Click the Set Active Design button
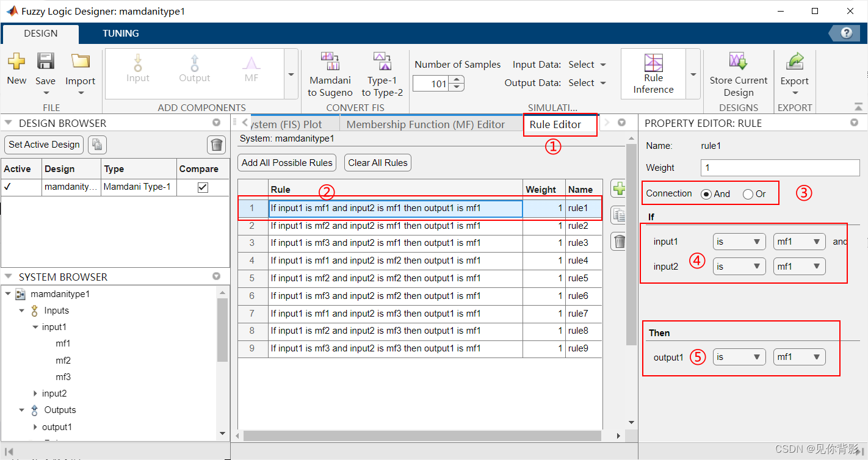The width and height of the screenshot is (868, 460). [44, 145]
